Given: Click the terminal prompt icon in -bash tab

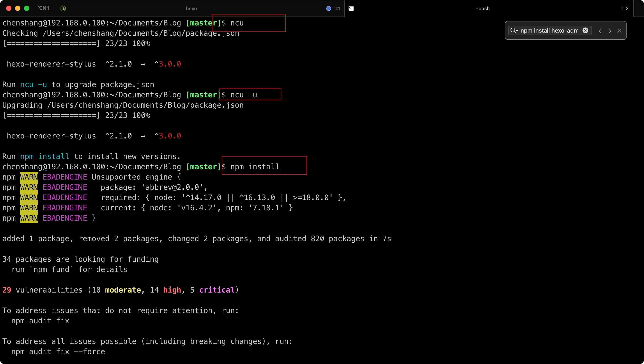Looking at the screenshot, I should point(351,8).
